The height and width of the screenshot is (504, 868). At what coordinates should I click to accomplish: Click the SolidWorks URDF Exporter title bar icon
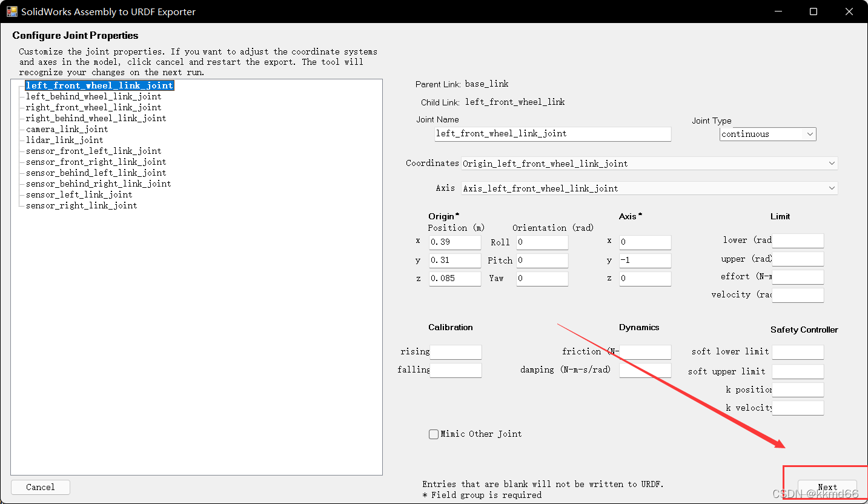(x=12, y=12)
